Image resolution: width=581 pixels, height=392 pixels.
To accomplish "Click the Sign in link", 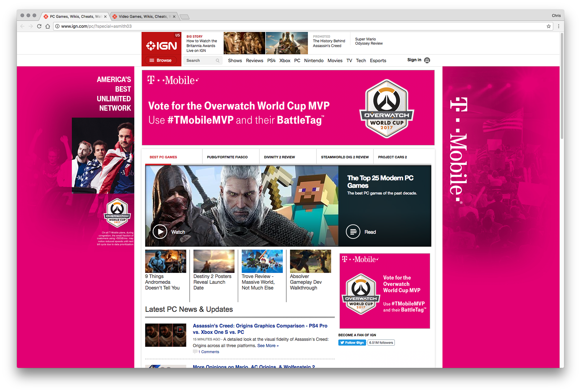I will click(414, 60).
